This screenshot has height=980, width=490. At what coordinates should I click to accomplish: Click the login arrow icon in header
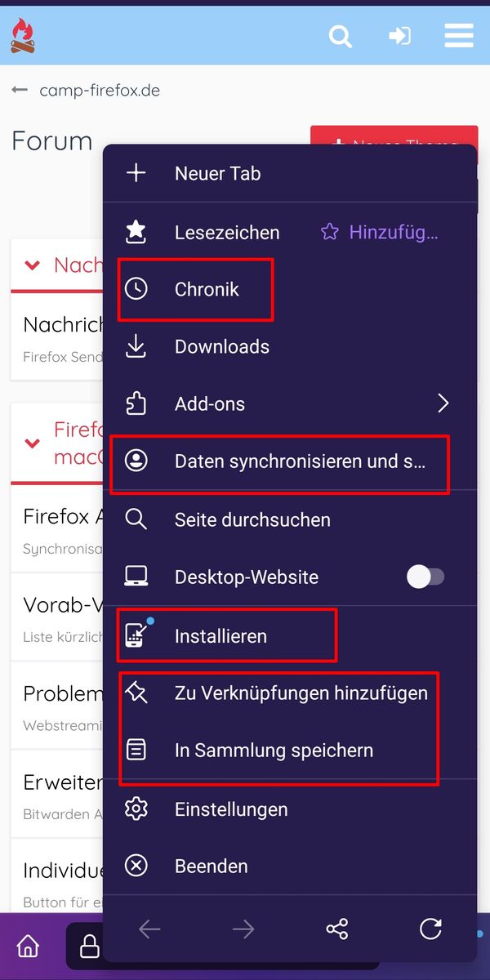coord(399,36)
